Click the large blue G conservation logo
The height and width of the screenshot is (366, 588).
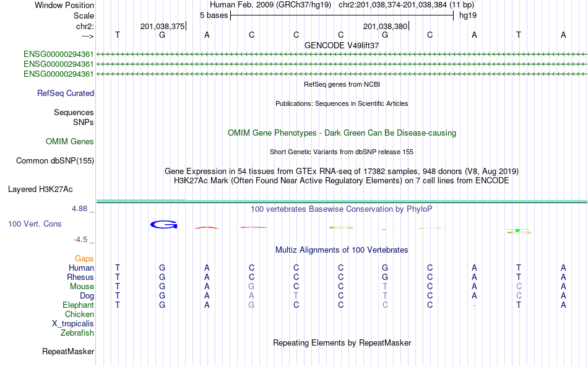coord(163,224)
